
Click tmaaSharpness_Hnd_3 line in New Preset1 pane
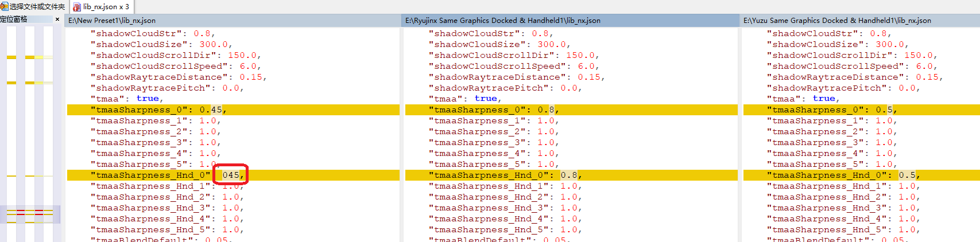[x=167, y=208]
